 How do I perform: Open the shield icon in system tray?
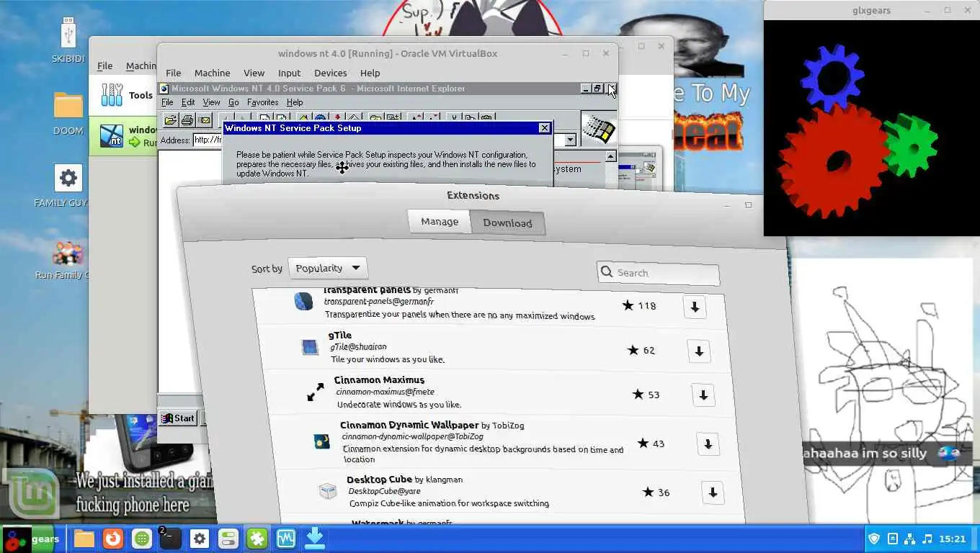[874, 539]
